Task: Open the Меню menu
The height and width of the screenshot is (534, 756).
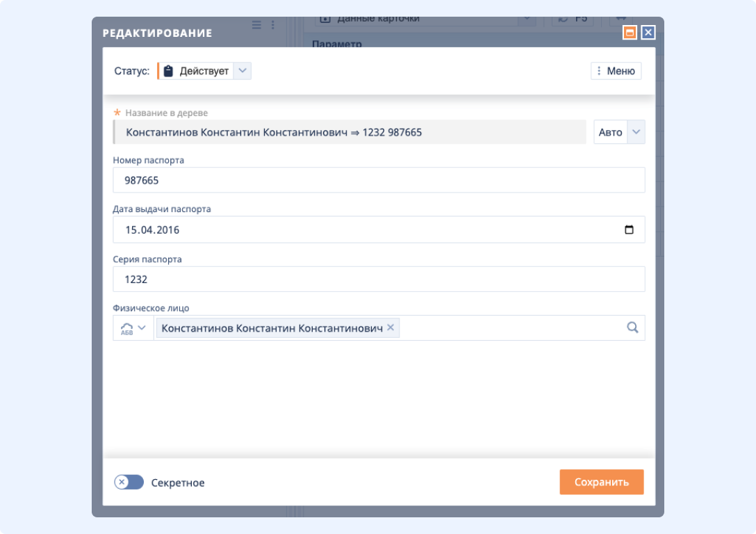Action: point(616,70)
